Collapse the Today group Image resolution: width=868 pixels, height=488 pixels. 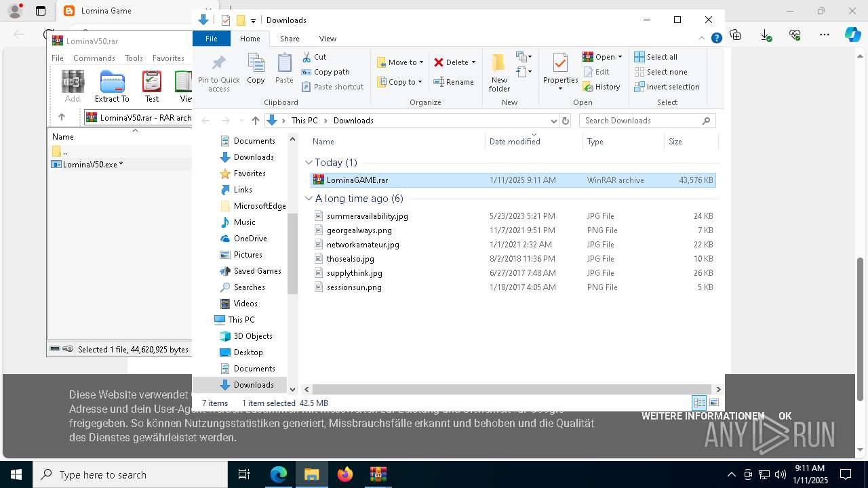309,163
